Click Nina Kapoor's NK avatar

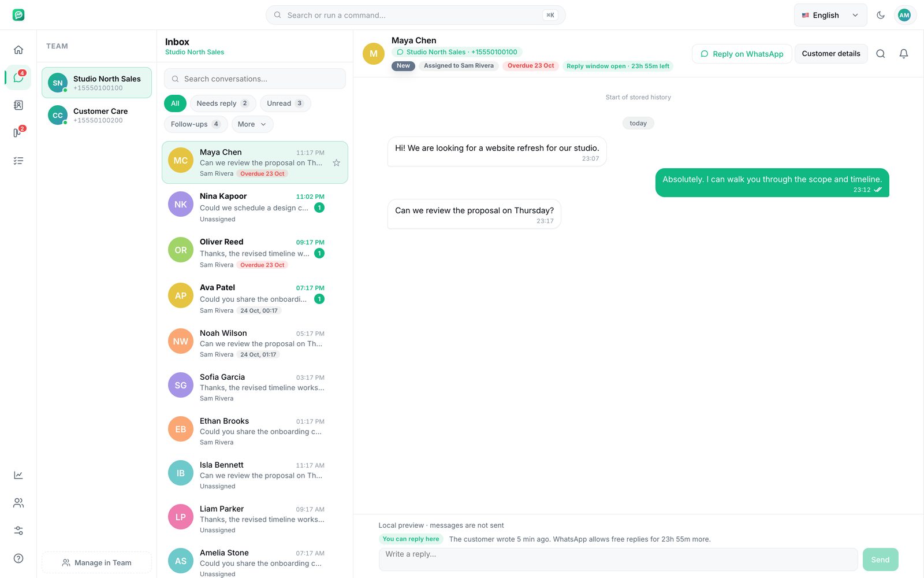pyautogui.click(x=181, y=204)
